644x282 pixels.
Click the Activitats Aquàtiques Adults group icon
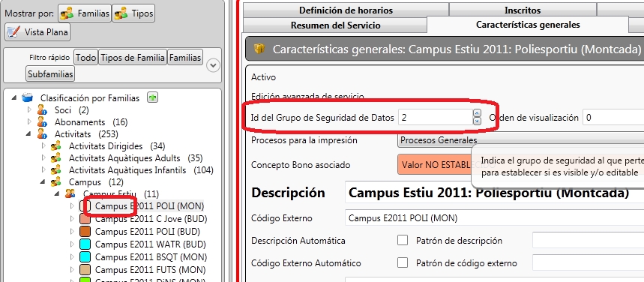56,157
